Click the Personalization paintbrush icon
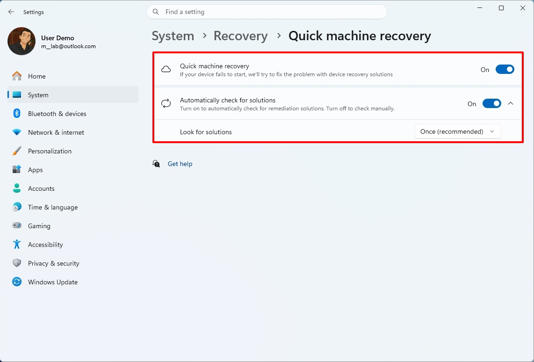 tap(17, 151)
